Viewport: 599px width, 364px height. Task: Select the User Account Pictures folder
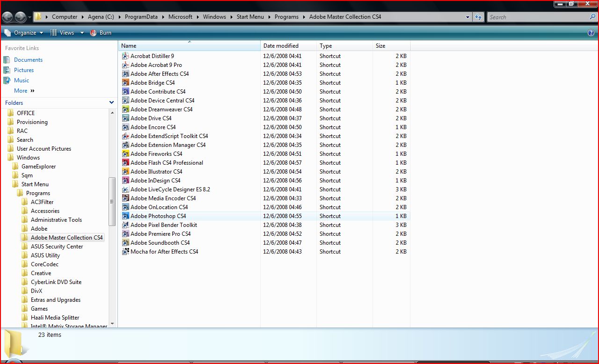coord(44,148)
